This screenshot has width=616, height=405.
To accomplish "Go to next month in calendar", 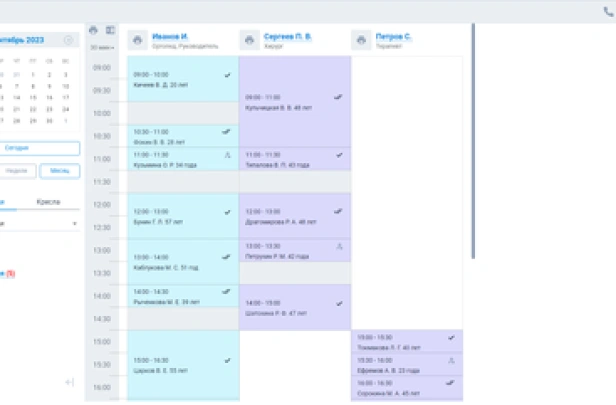I will pyautogui.click(x=69, y=40).
